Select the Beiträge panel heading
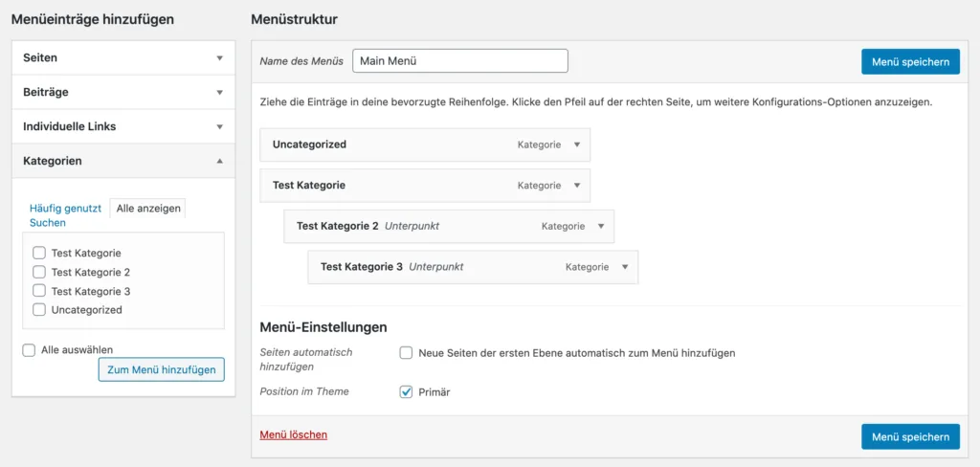980x467 pixels. click(x=46, y=92)
